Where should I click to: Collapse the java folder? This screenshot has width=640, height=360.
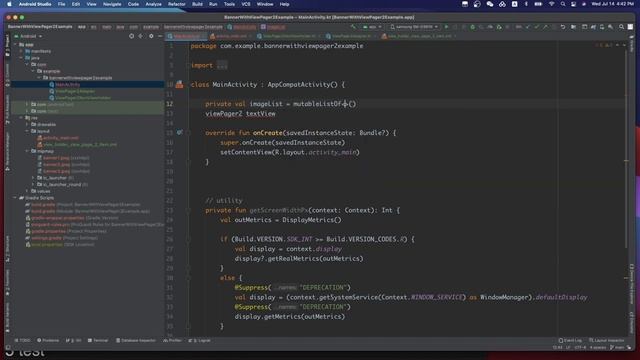(x=22, y=58)
